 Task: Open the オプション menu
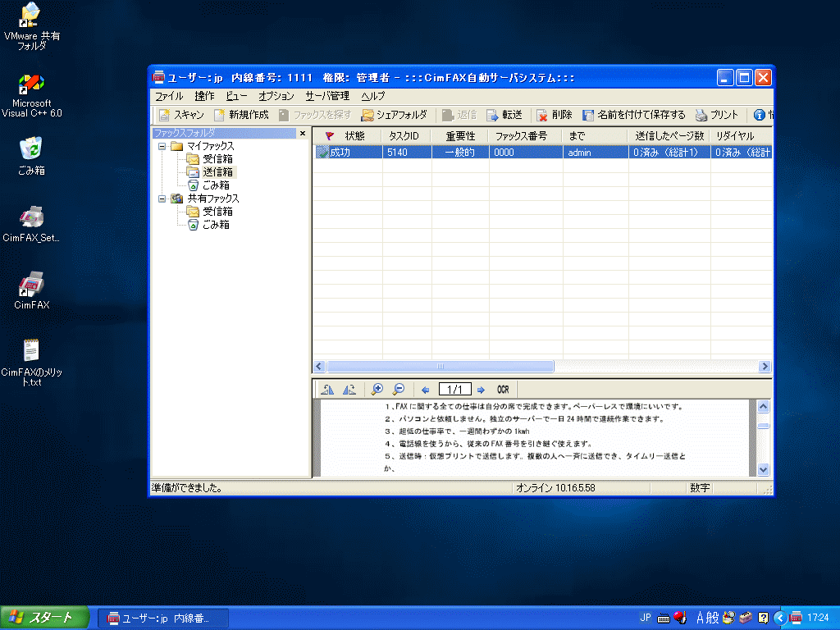point(276,96)
